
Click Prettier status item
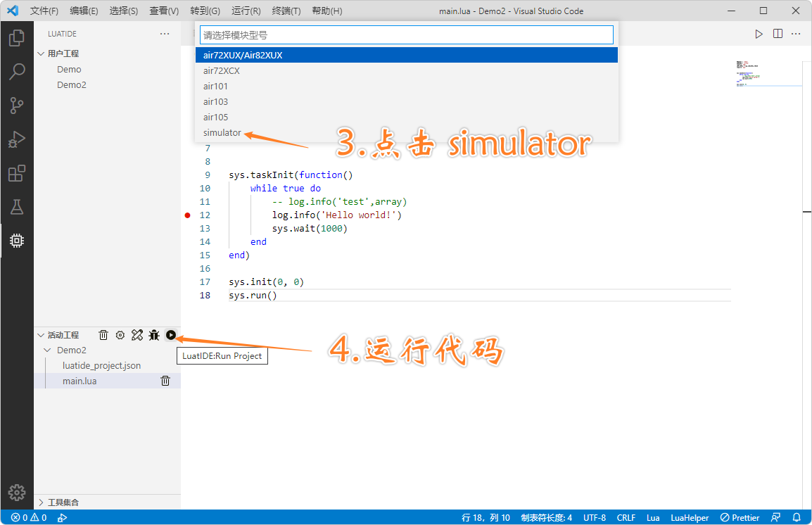(740, 517)
